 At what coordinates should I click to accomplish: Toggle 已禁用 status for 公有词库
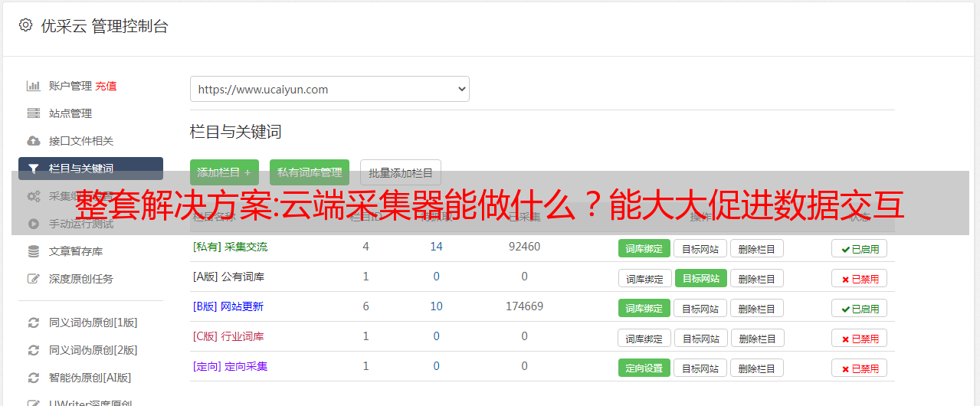[x=860, y=278]
